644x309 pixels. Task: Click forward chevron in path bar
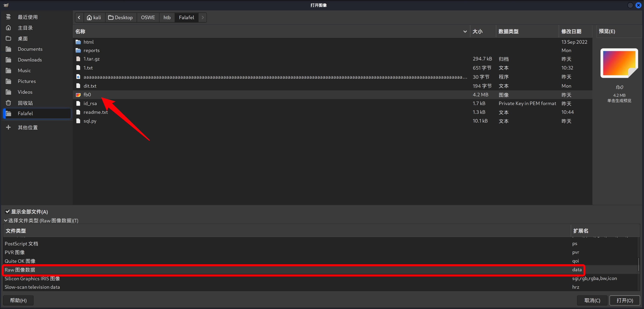click(x=203, y=17)
